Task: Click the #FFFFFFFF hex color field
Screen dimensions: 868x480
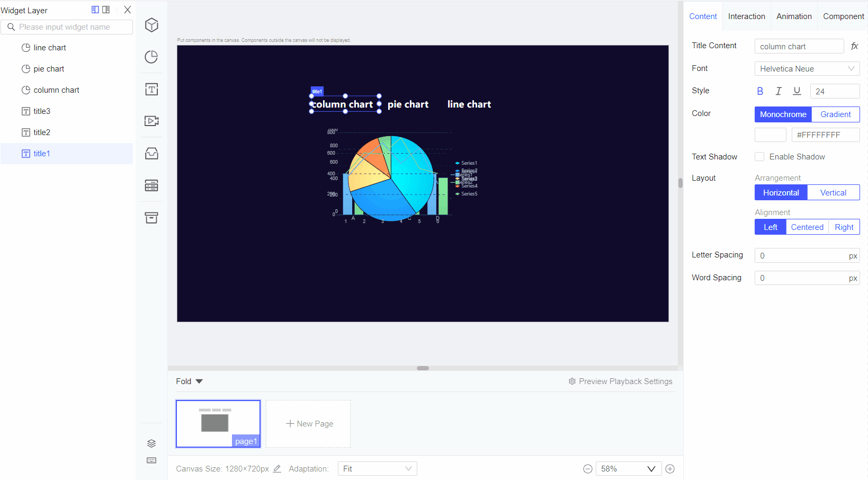Action: (826, 135)
